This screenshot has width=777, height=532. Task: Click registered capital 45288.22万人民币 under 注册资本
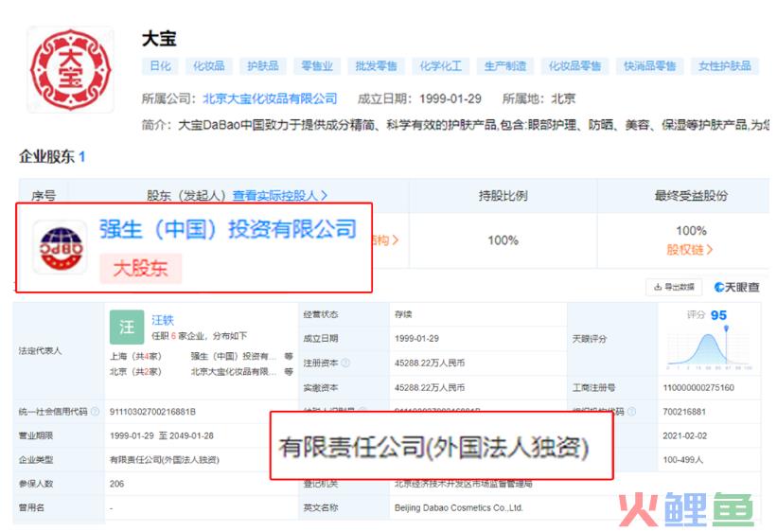pyautogui.click(x=430, y=363)
